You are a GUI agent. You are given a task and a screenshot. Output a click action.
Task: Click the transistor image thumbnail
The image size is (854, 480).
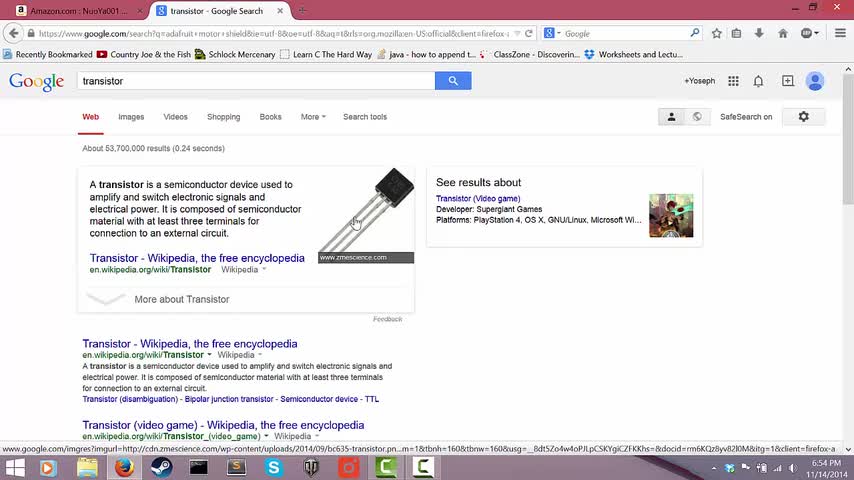coord(366,215)
